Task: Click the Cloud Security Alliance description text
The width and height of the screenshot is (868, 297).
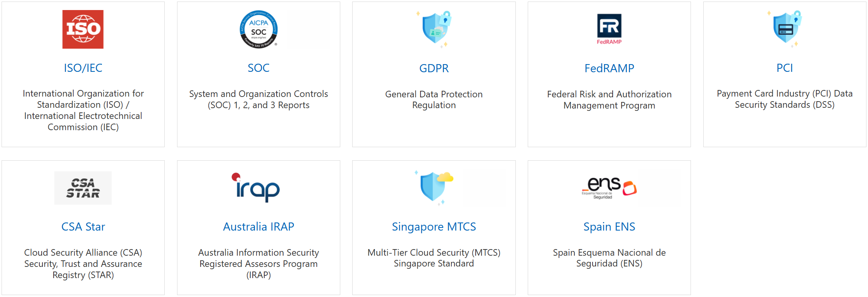Action: (83, 264)
